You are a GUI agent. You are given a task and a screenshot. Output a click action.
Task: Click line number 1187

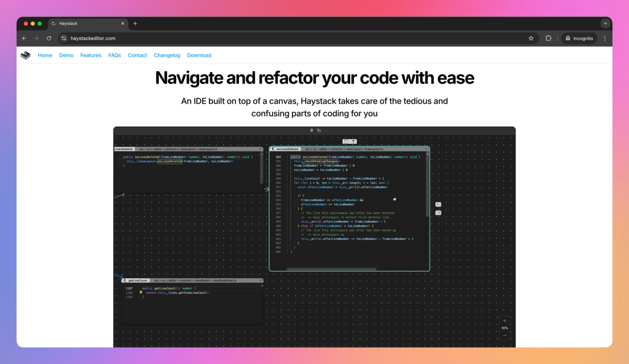click(x=129, y=288)
